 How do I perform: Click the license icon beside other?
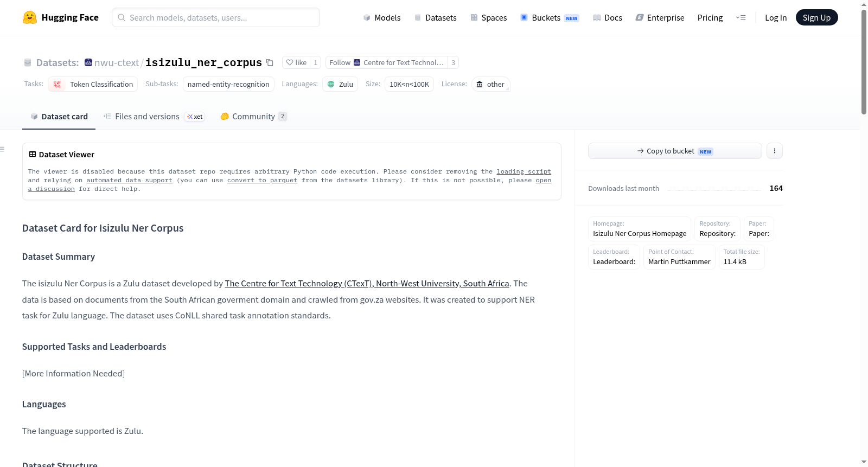480,84
